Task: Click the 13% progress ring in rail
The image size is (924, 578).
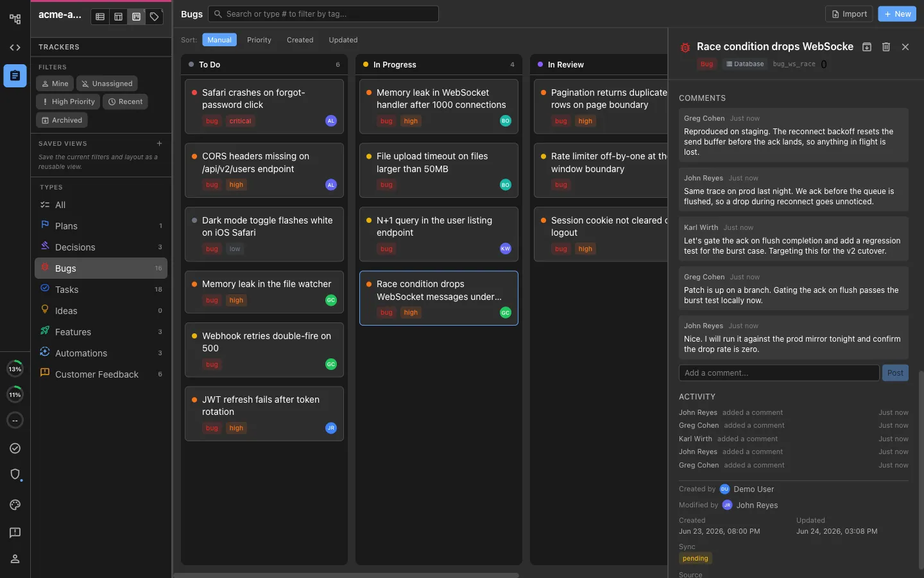Action: click(15, 369)
